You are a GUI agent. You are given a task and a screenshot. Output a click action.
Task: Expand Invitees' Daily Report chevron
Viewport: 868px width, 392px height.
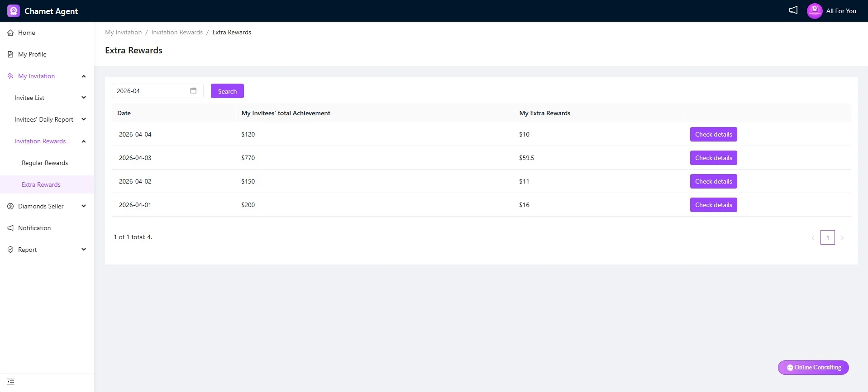pyautogui.click(x=84, y=119)
